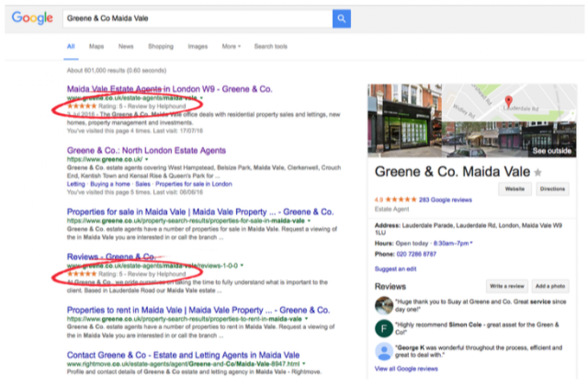Click star rating under Reviews - Greene & Co. result

[82, 274]
